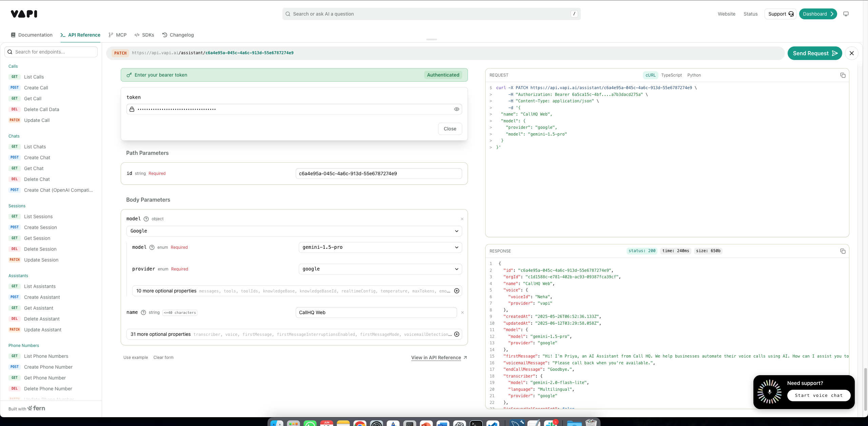This screenshot has height=426, width=868.
Task: Click the token password field
Action: pos(294,109)
